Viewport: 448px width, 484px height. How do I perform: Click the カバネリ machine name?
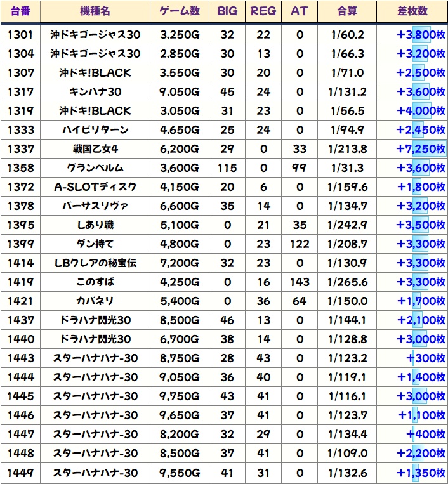[95, 301]
